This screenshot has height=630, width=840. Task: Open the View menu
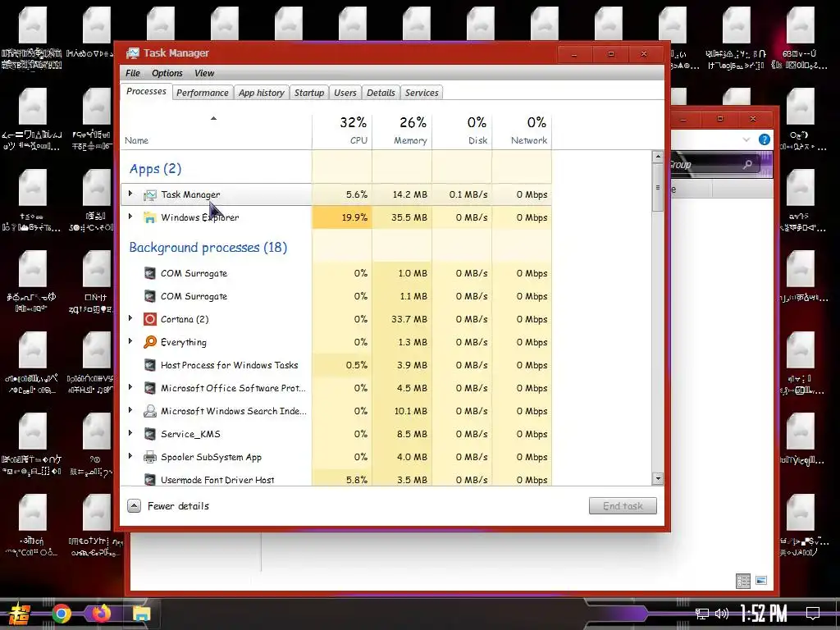[x=204, y=73]
